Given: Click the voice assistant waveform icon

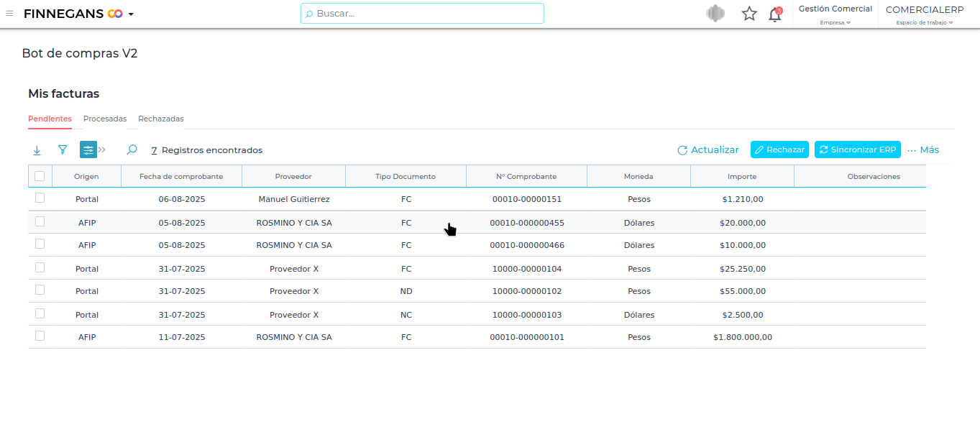Looking at the screenshot, I should click(715, 14).
